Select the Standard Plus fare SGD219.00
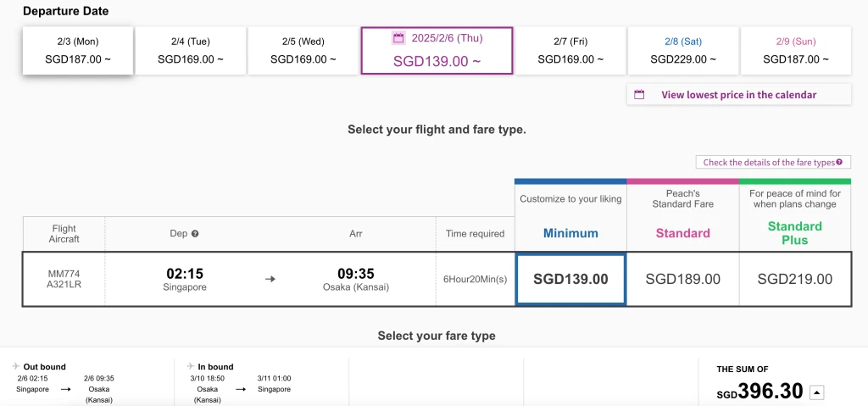The width and height of the screenshot is (868, 406). [795, 279]
